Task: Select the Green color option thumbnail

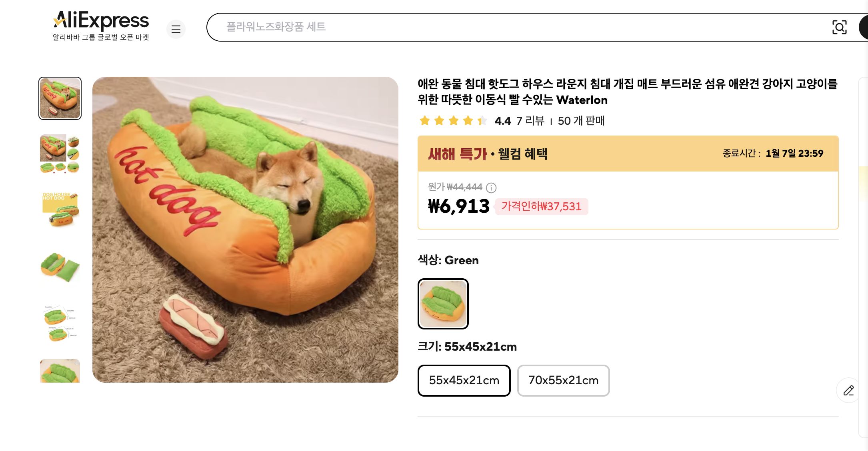Action: tap(442, 303)
